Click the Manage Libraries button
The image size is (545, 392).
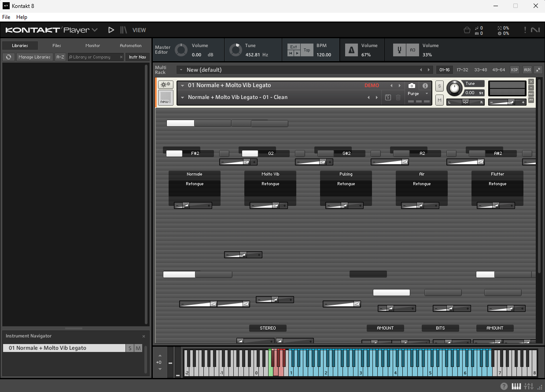click(x=34, y=57)
